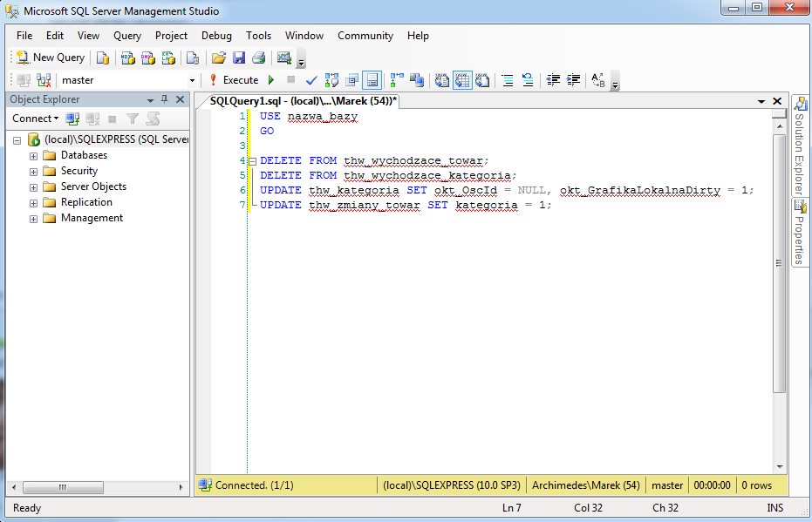
Task: Open the master database dropdown
Action: point(193,80)
